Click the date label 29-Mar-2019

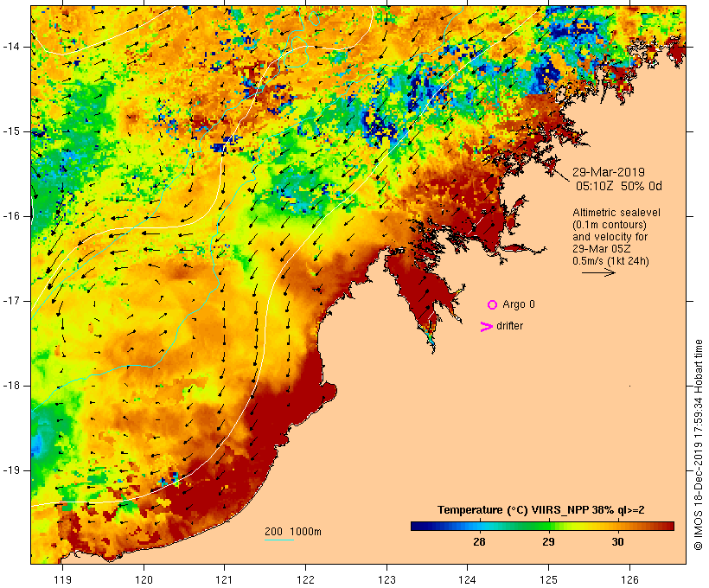(609, 172)
